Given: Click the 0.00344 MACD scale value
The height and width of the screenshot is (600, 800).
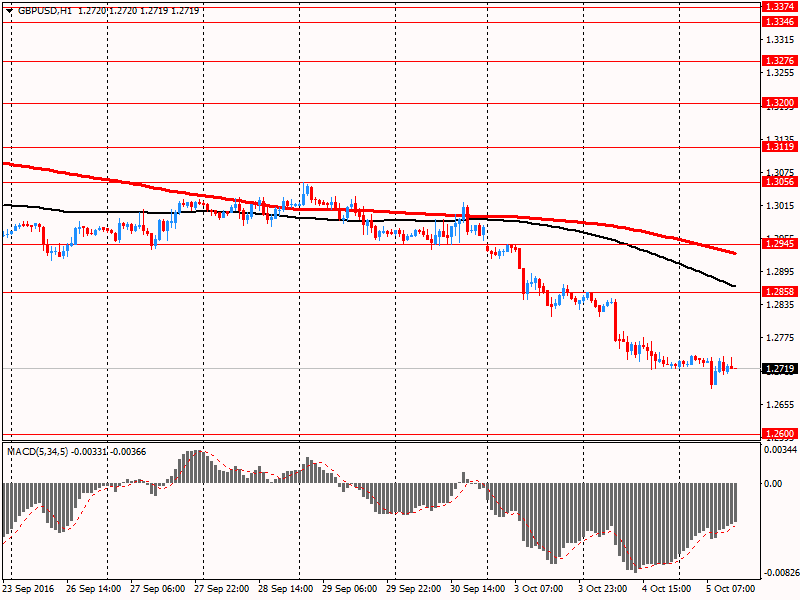Looking at the screenshot, I should click(780, 449).
